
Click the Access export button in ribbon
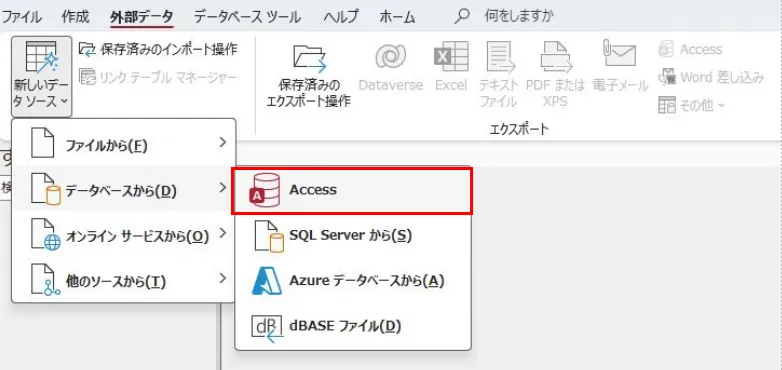coord(690,49)
